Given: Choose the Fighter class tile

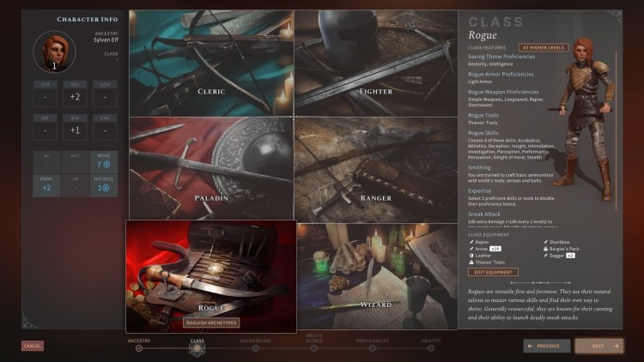Looking at the screenshot, I should [x=376, y=64].
